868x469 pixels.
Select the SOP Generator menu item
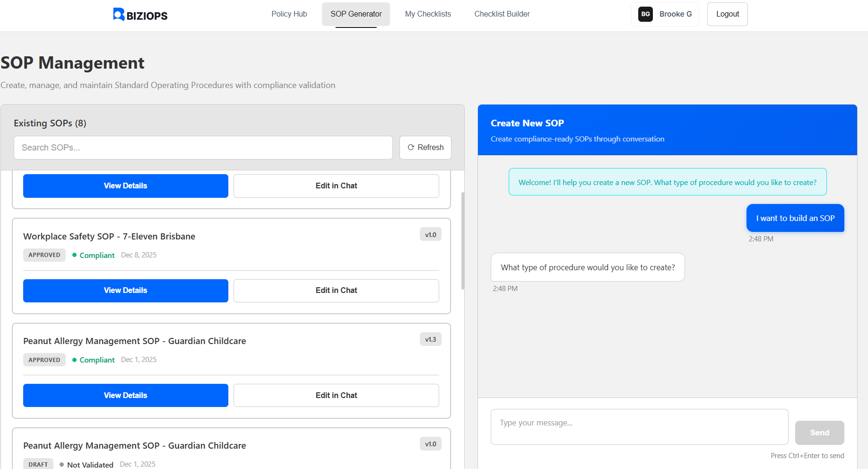coord(356,14)
